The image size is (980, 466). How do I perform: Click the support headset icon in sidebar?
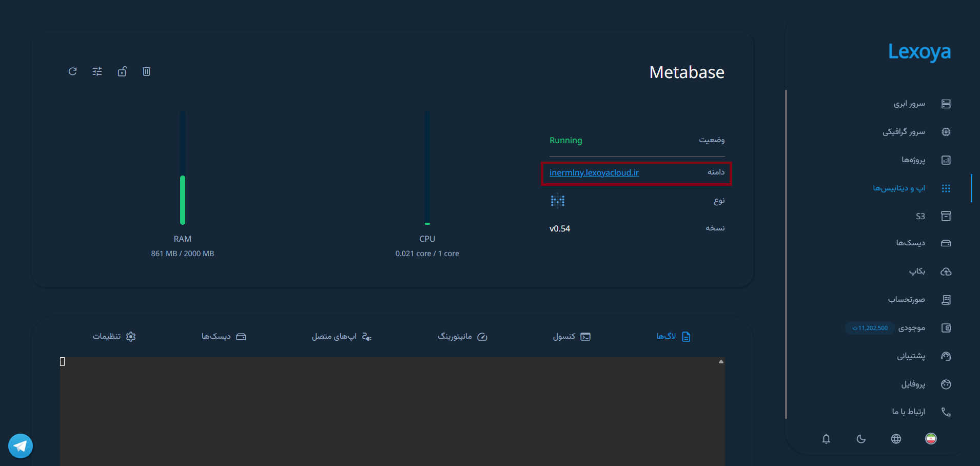[x=946, y=356]
